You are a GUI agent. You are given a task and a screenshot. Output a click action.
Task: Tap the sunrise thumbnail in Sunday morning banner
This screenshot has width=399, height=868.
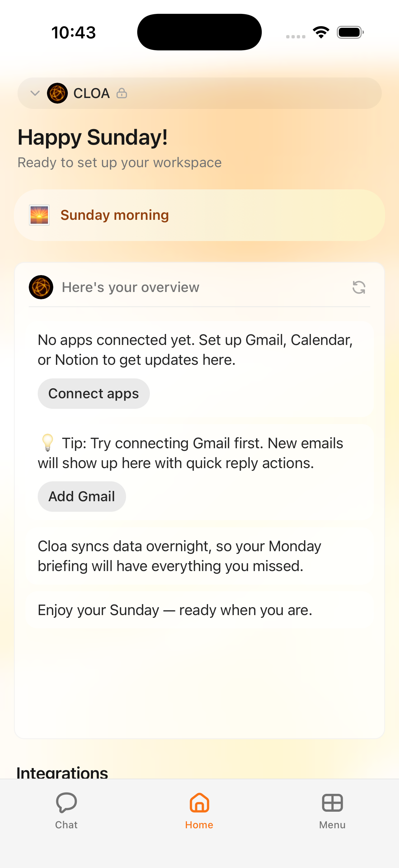[39, 215]
